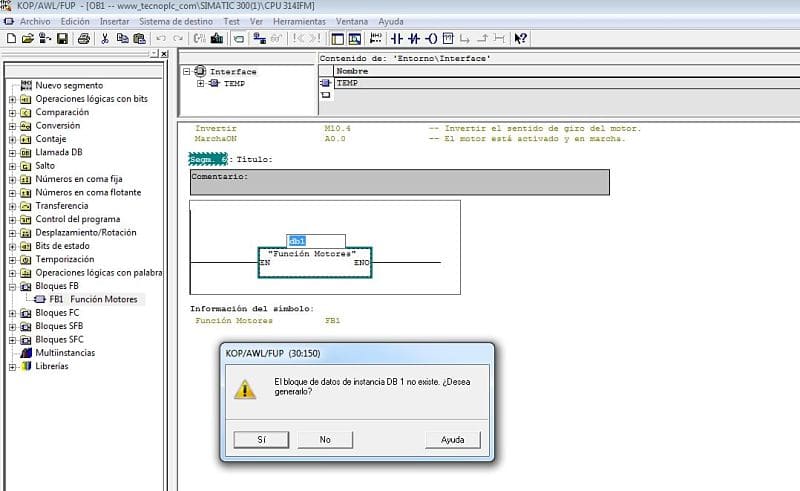The width and height of the screenshot is (800, 491).
Task: Click the Cut scissors icon
Action: (x=105, y=38)
